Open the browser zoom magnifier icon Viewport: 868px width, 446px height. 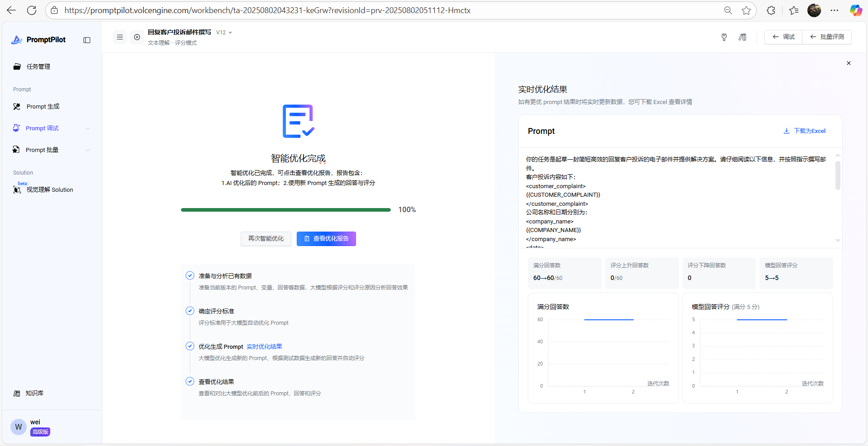click(728, 10)
